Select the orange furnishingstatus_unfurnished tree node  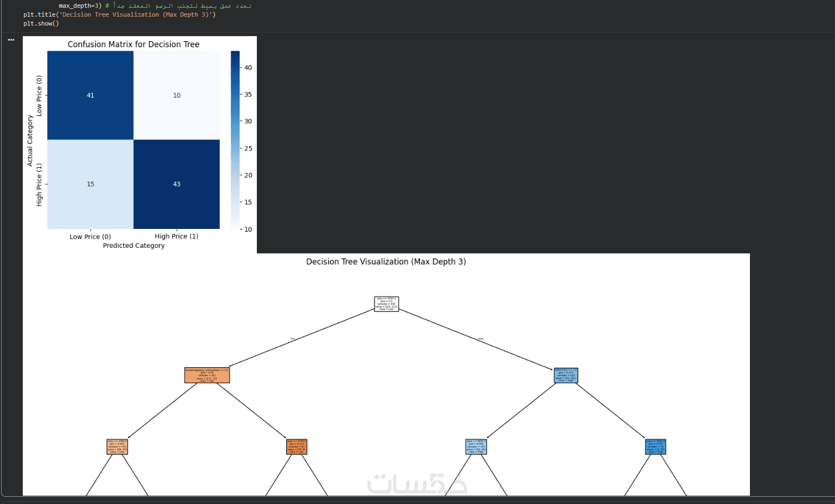(x=207, y=375)
